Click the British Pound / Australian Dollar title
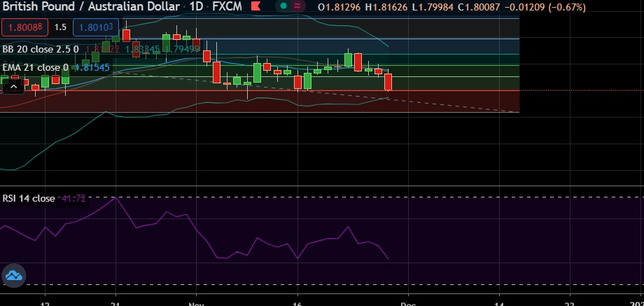Screen dimensions: 644x306 [x=88, y=7]
